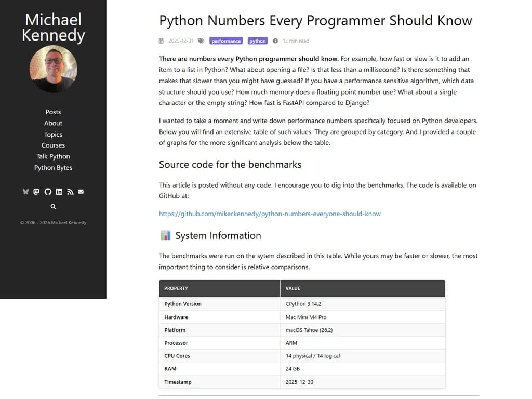Open the Posts navigation item
The height and width of the screenshot is (399, 532).
pyautogui.click(x=53, y=112)
